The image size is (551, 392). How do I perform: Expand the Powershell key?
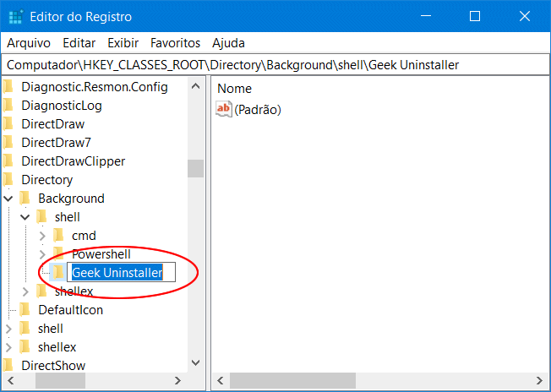click(42, 254)
